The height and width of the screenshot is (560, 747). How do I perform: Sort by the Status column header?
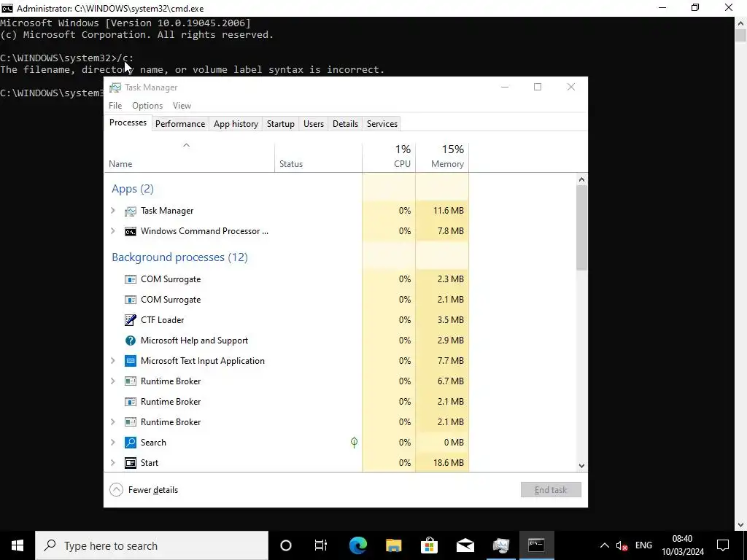[x=318, y=157]
